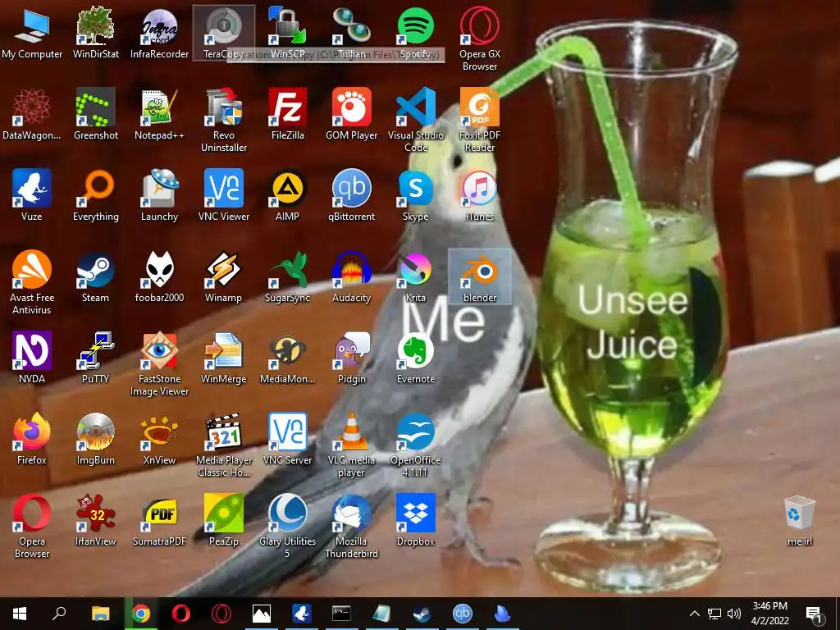This screenshot has width=840, height=630.
Task: Click the taskbar search magnifier
Action: [59, 614]
